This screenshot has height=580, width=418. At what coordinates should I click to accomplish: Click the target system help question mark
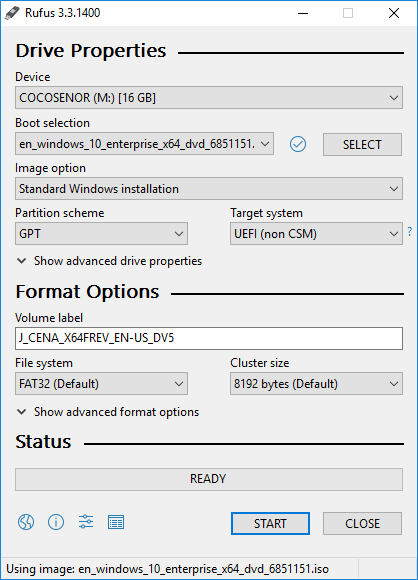point(409,232)
